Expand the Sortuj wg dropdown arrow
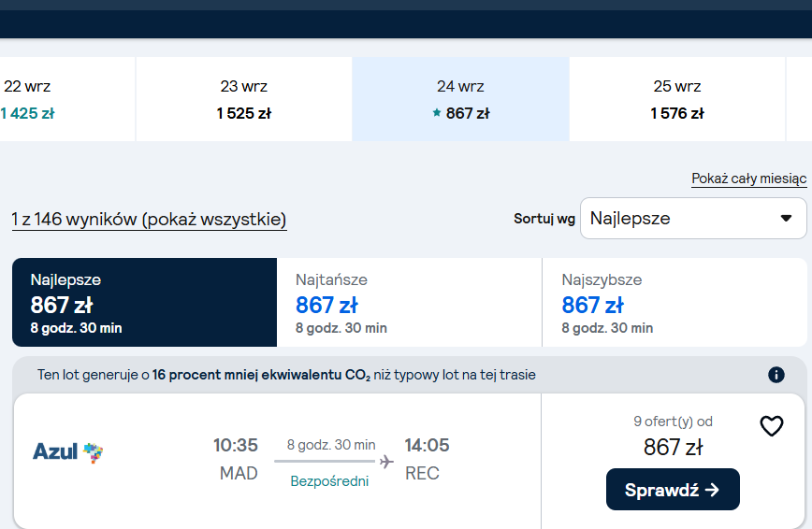Screen dimensions: 812x529 786,219
